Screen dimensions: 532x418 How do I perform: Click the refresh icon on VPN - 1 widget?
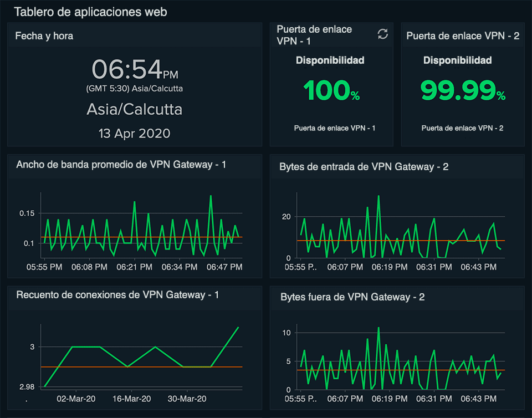[383, 34]
